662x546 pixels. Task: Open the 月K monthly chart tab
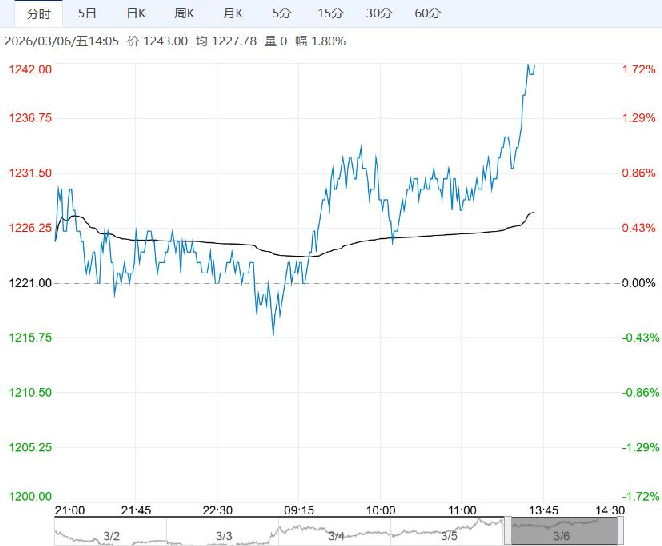(x=233, y=13)
